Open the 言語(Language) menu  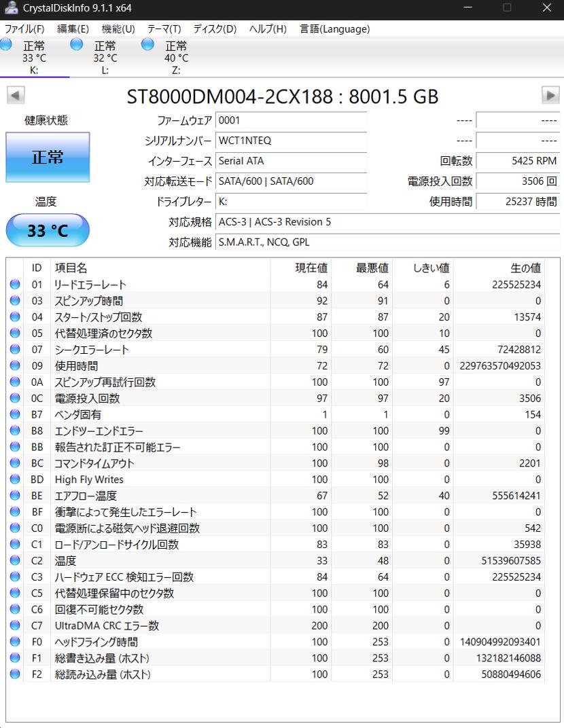[334, 29]
